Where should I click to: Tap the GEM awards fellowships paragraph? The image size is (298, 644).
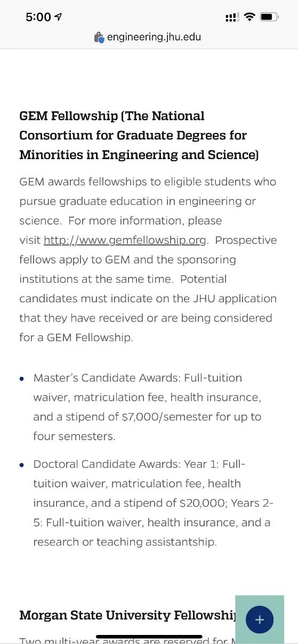pos(148,260)
